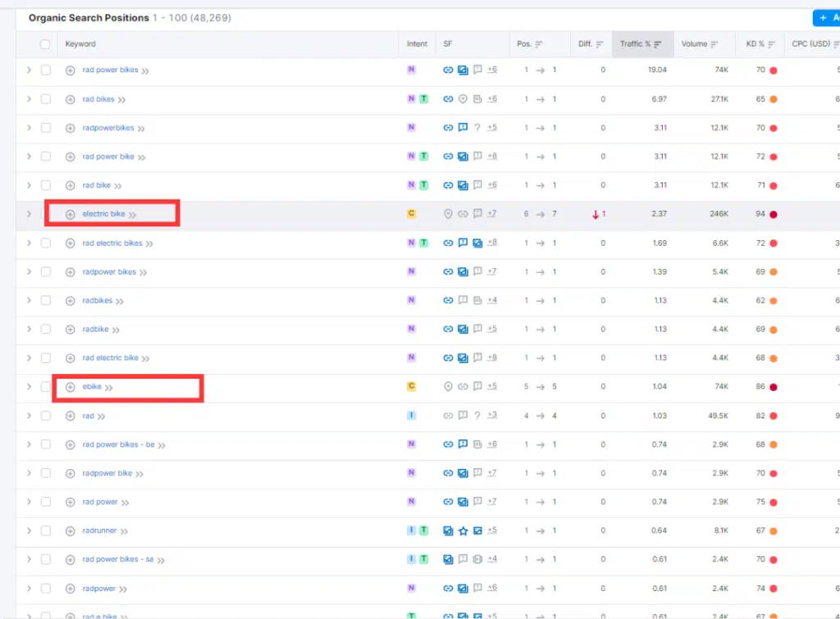Viewport: 840px width, 619px height.
Task: Click the plus icon next to radrunner
Action: pyautogui.click(x=71, y=530)
